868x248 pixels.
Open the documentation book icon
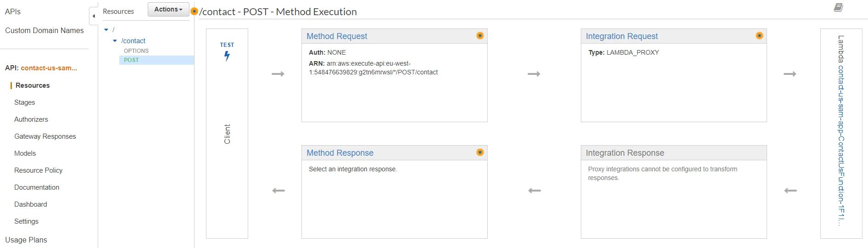tap(838, 7)
